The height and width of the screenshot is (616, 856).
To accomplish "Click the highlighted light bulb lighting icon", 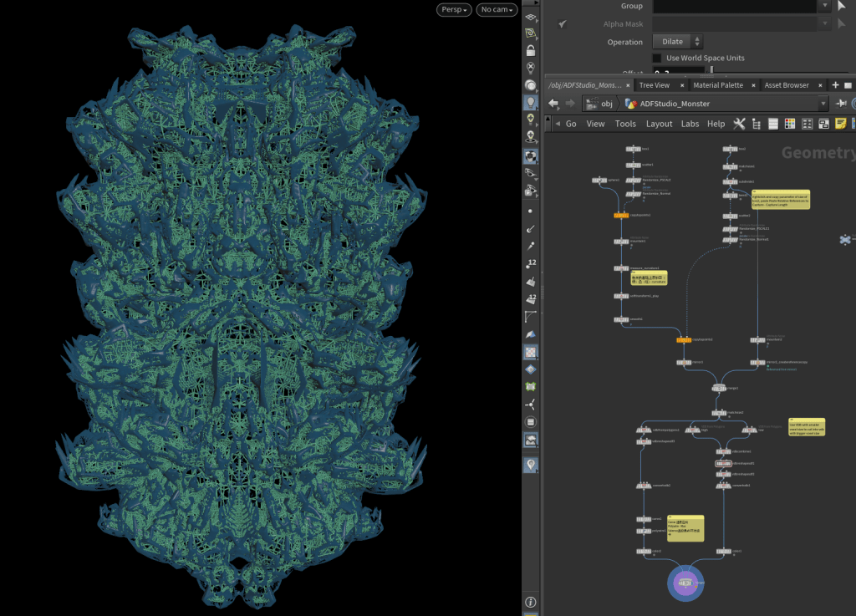I will pos(530,103).
